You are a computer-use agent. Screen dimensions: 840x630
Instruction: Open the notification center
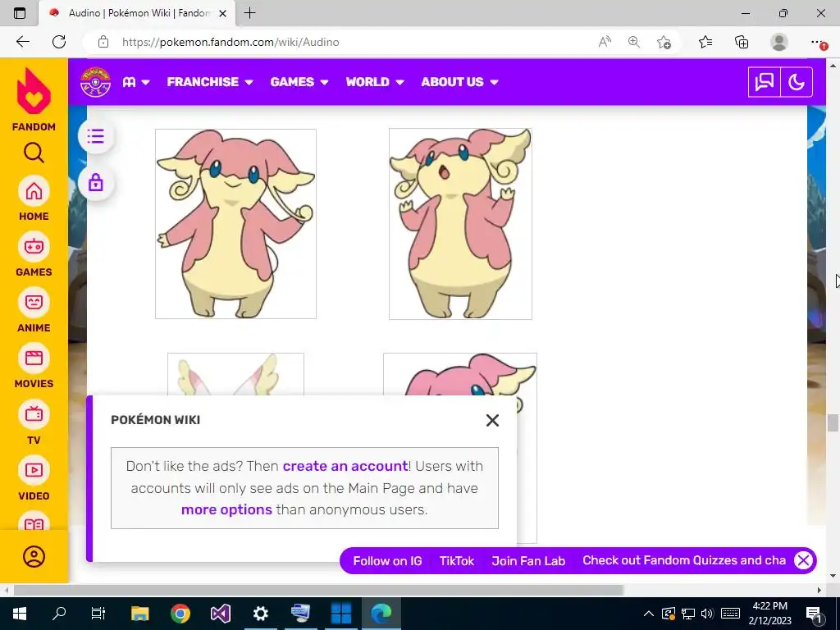[x=814, y=614]
